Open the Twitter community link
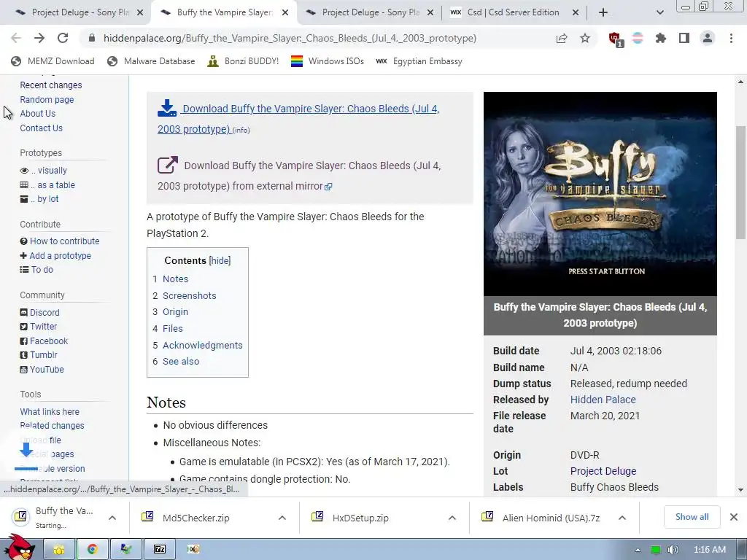 (x=43, y=327)
